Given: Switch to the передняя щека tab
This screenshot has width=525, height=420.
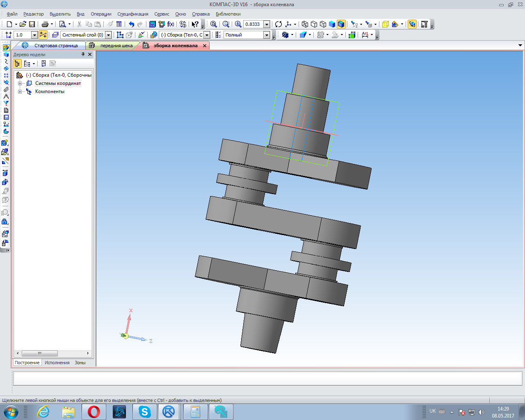Looking at the screenshot, I should pos(116,46).
